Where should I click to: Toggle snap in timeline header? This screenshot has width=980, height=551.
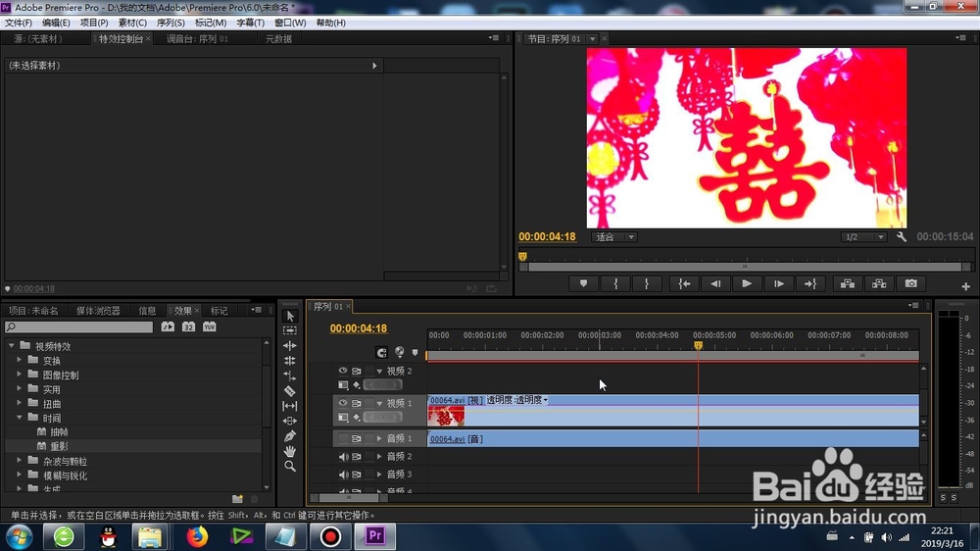381,353
